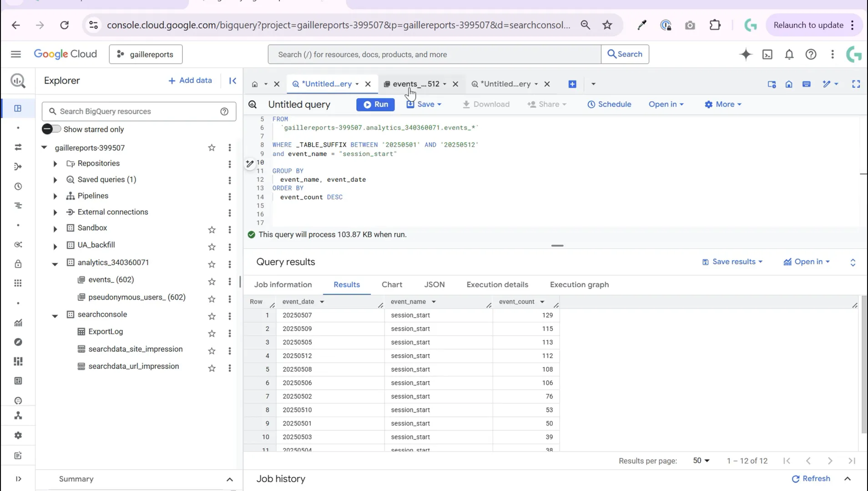868x491 pixels.
Task: Click the Gemini sparkle icon
Action: [746, 54]
